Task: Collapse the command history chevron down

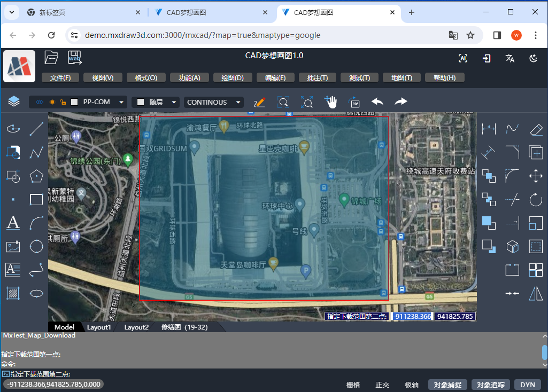Action: [544, 364]
